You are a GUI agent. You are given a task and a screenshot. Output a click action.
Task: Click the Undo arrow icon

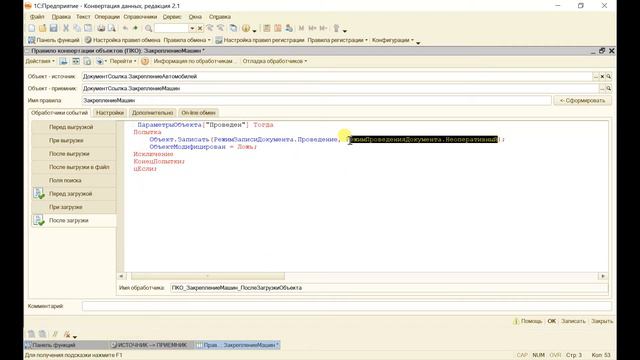125,28
